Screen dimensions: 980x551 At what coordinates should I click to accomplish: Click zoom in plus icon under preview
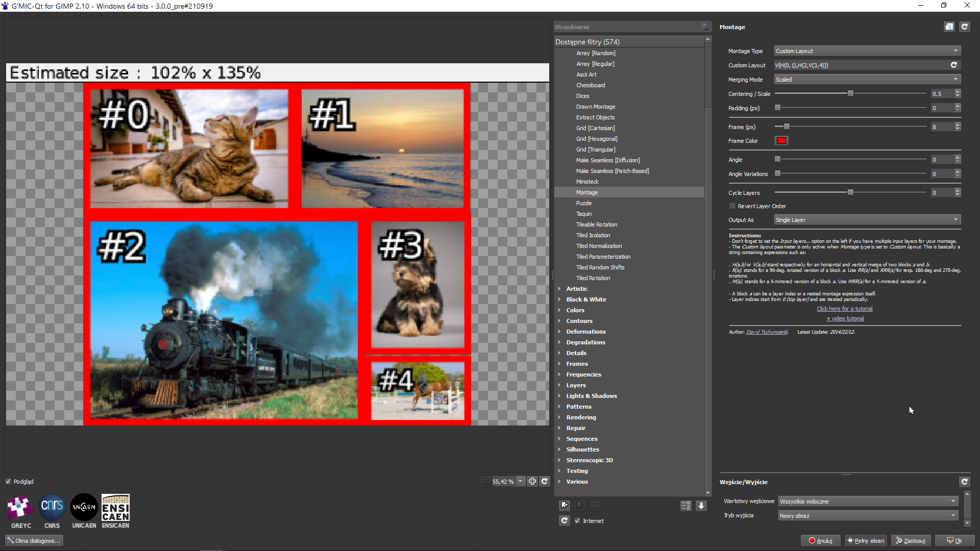[532, 481]
